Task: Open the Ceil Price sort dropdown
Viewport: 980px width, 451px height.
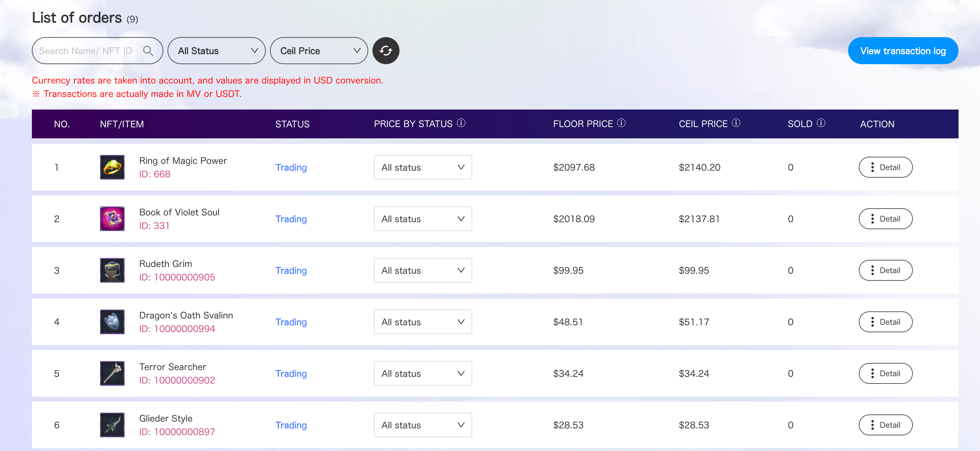Action: (319, 51)
